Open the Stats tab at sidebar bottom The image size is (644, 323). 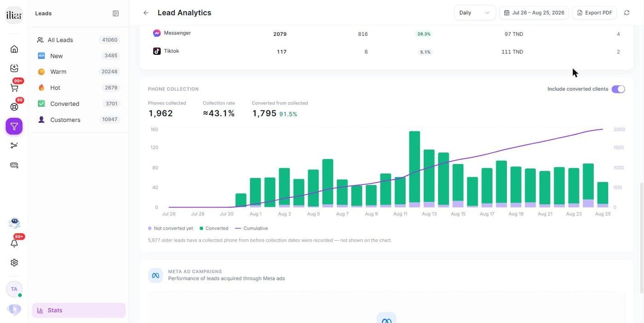click(x=79, y=310)
